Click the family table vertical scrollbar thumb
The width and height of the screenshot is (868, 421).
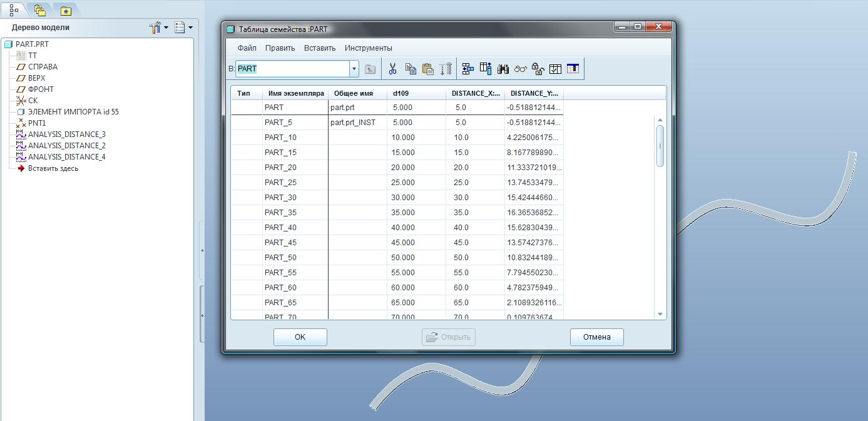660,146
